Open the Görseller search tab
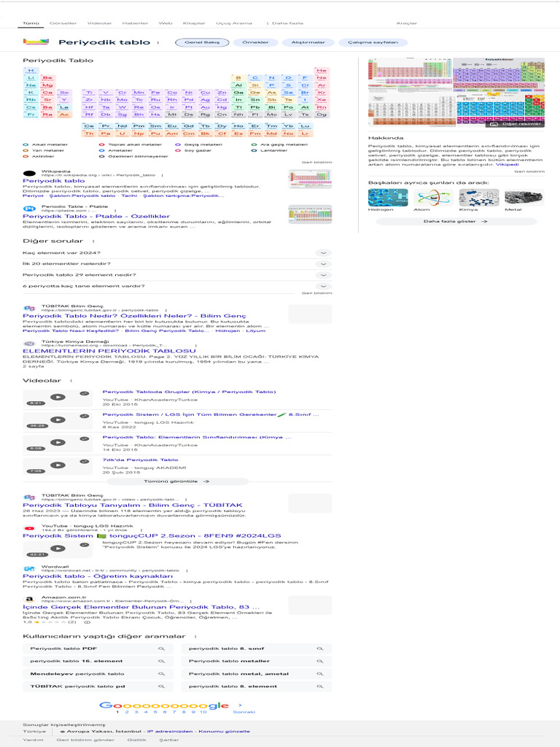This screenshot has width=560, height=747. [x=63, y=23]
